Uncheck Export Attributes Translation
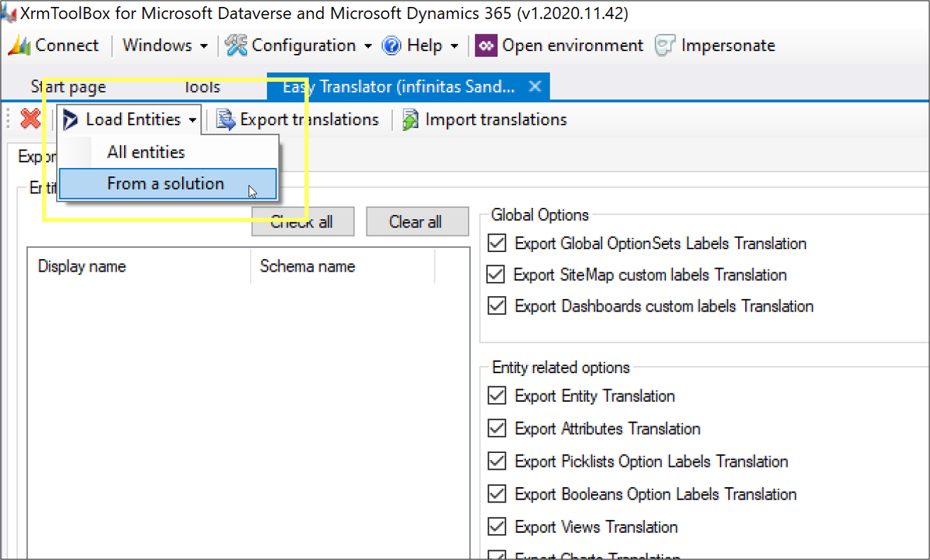Screen dimensions: 930x560 [x=497, y=428]
